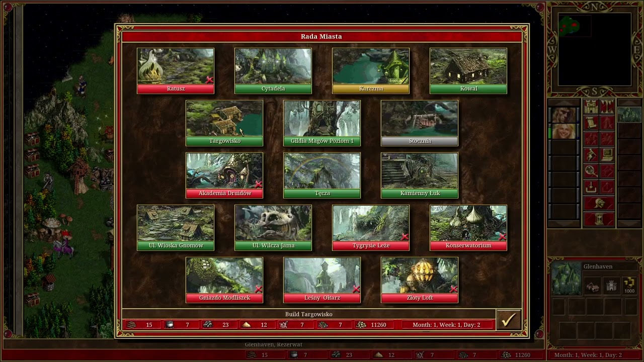Select next hero helmet button
Viewport: 644px width, 362px height.
599,204
